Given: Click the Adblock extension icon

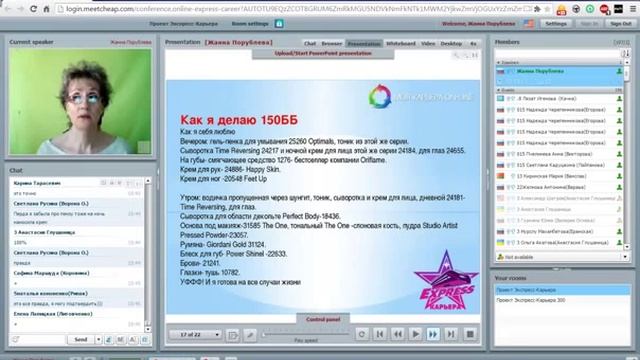Looking at the screenshot, I should (x=604, y=9).
